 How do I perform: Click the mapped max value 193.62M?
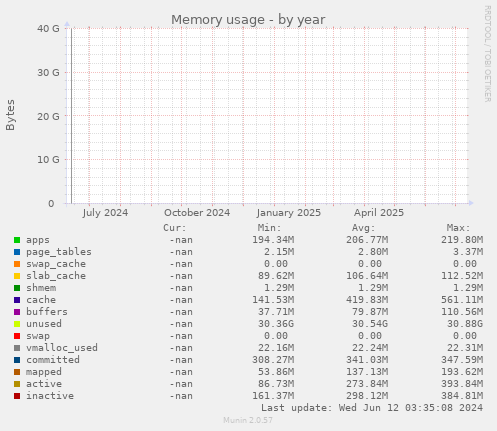(462, 372)
